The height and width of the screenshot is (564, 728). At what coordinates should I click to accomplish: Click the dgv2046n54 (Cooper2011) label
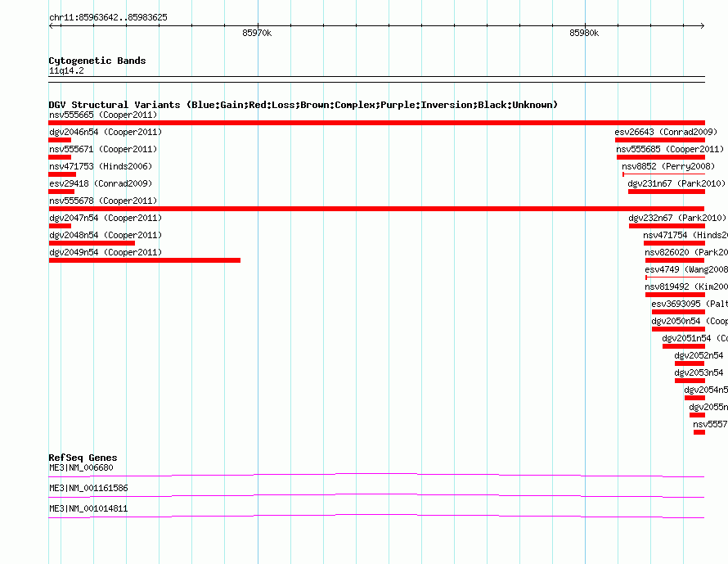[x=106, y=132]
